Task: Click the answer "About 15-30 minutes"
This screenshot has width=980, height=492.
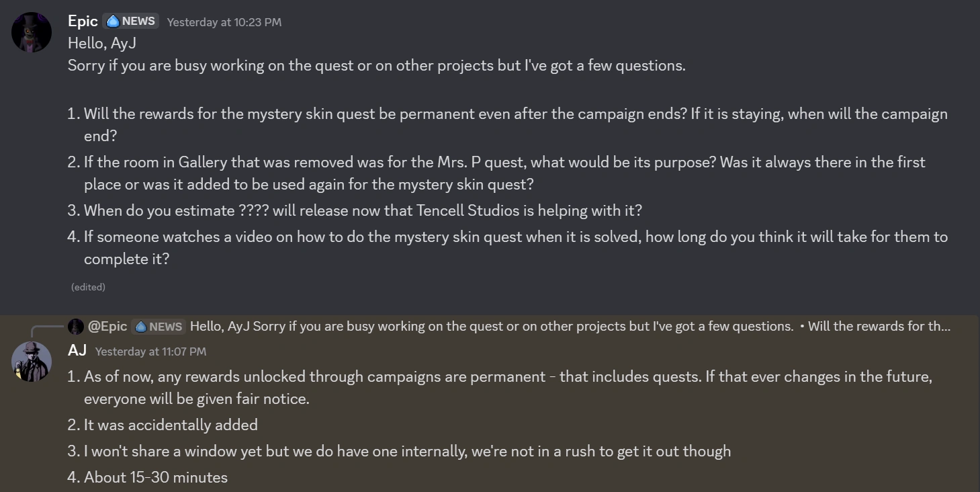Action: pyautogui.click(x=156, y=477)
